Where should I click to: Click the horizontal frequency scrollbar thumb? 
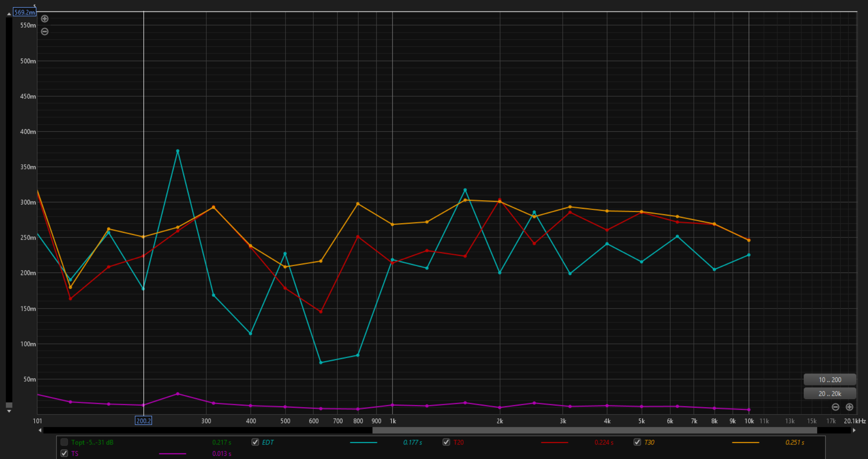click(594, 430)
